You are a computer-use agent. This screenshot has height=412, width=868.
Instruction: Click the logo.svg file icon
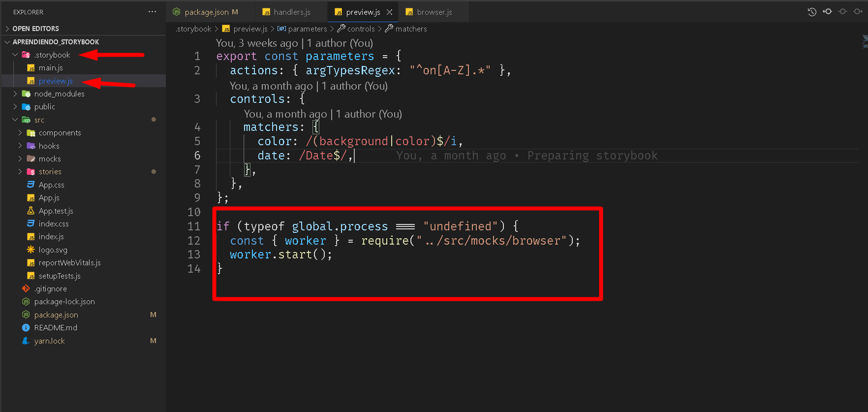pos(31,250)
